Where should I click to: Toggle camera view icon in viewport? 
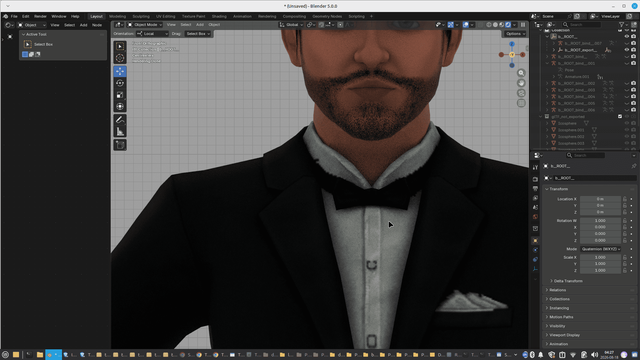521,93
